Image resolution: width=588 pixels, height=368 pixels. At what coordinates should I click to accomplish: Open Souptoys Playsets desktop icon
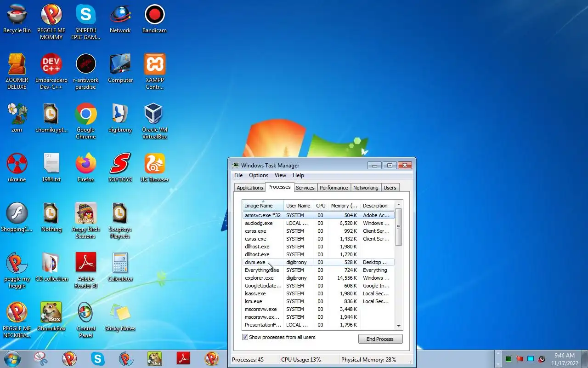click(x=120, y=221)
